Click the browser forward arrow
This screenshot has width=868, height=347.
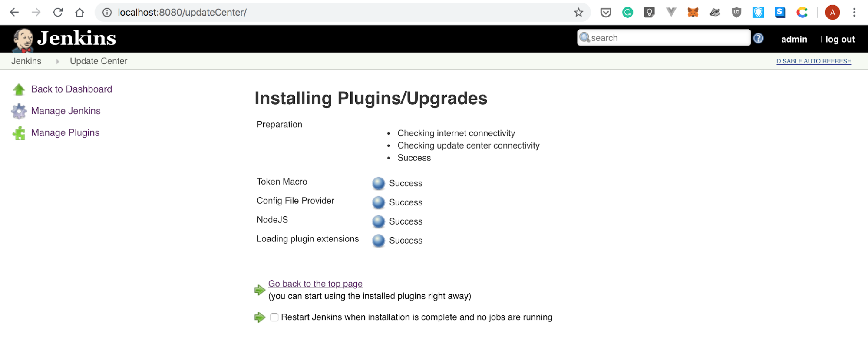[36, 12]
